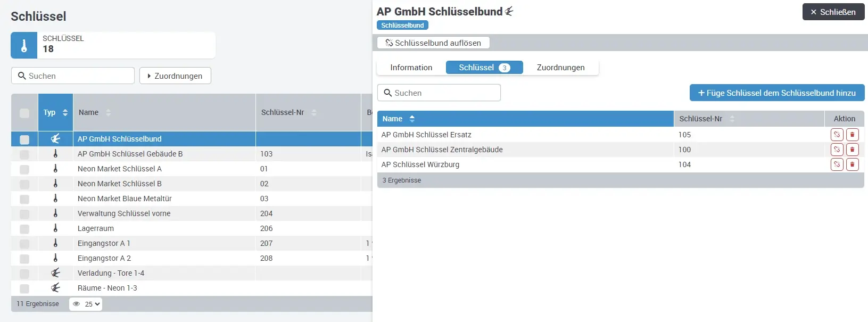Click keyring type icon in AP GmbH Schlüsselbund row
This screenshot has height=322, width=868.
pyautogui.click(x=55, y=139)
